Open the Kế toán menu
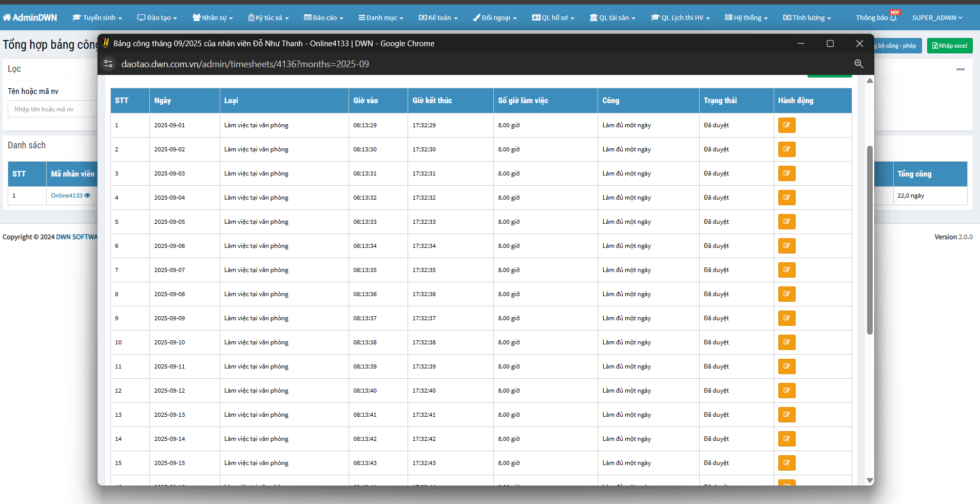 [x=438, y=18]
